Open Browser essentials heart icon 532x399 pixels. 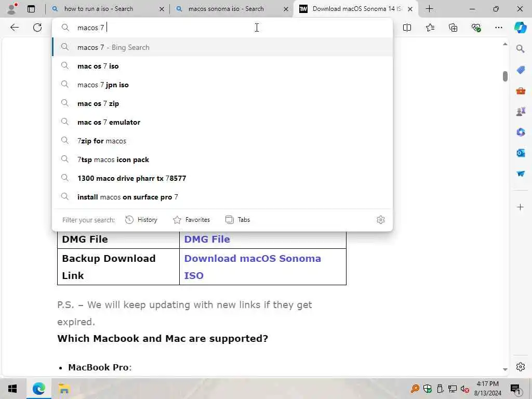tap(476, 28)
